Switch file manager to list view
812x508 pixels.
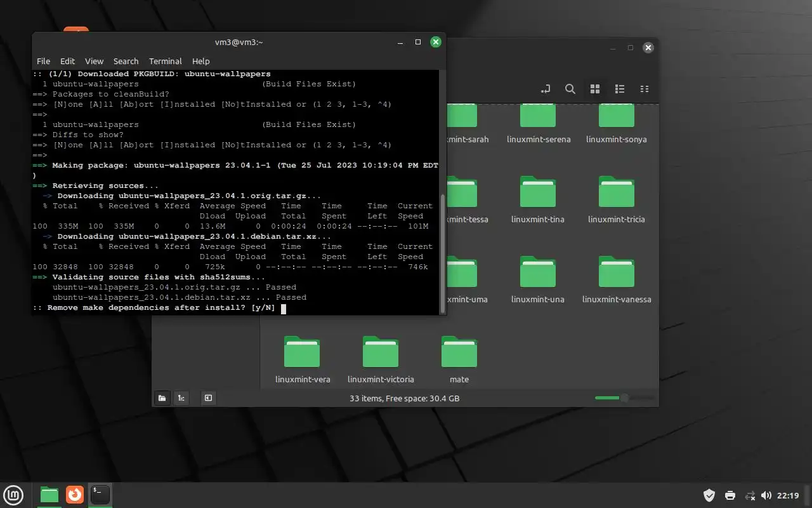coord(620,89)
